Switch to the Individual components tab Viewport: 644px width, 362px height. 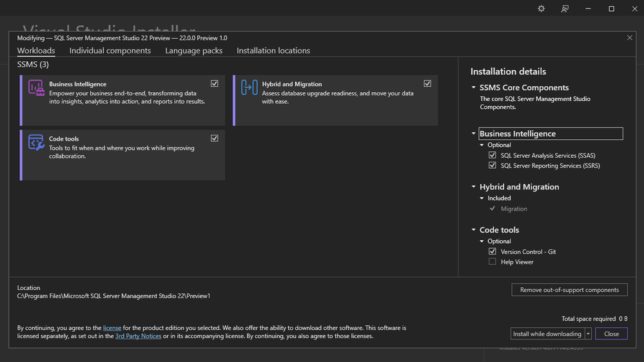coord(110,50)
